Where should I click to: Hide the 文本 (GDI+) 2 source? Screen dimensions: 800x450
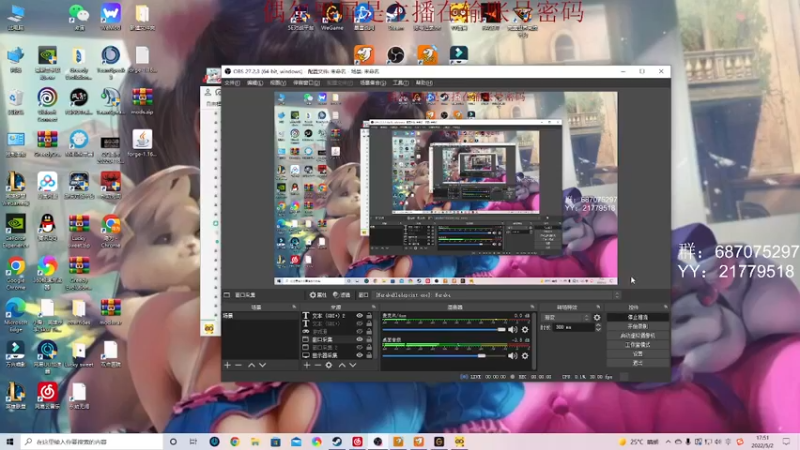pyautogui.click(x=360, y=316)
